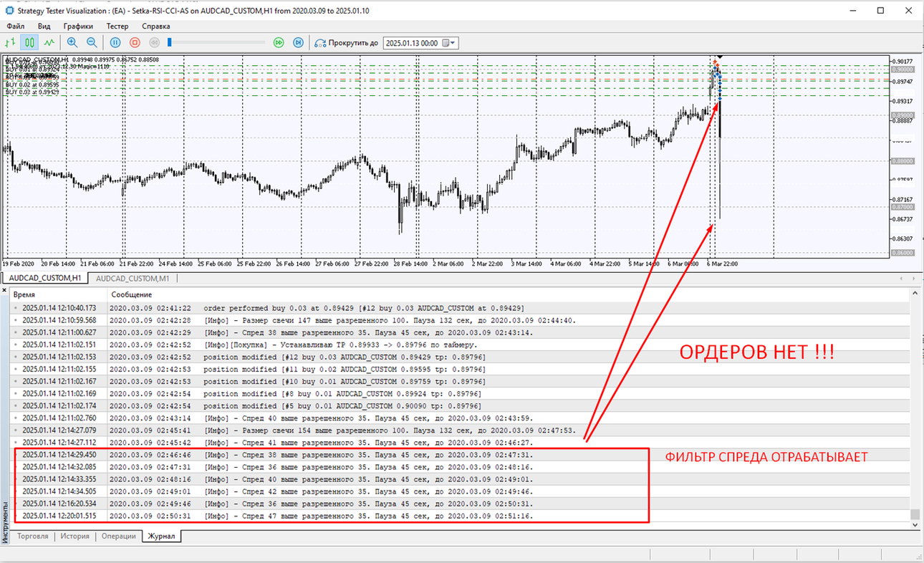
Task: Open the Файл menu
Action: (16, 26)
